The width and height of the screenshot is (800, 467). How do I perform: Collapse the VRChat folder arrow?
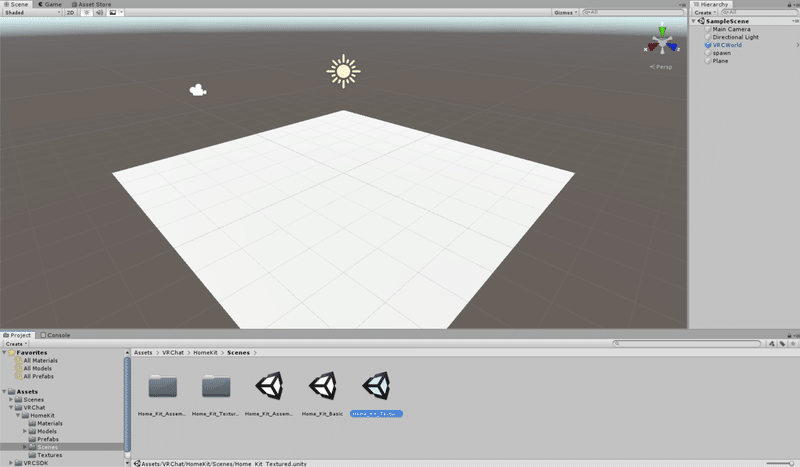tap(11, 407)
